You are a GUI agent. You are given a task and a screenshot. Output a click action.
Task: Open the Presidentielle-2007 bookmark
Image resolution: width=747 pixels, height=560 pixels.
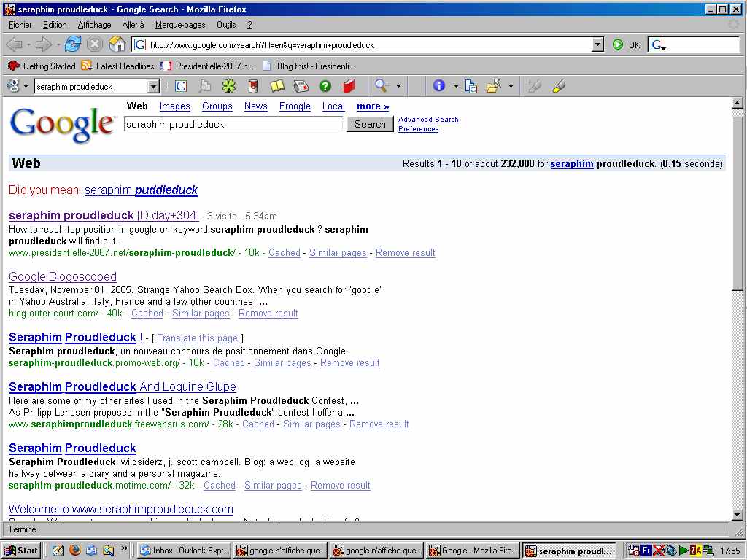(207, 66)
